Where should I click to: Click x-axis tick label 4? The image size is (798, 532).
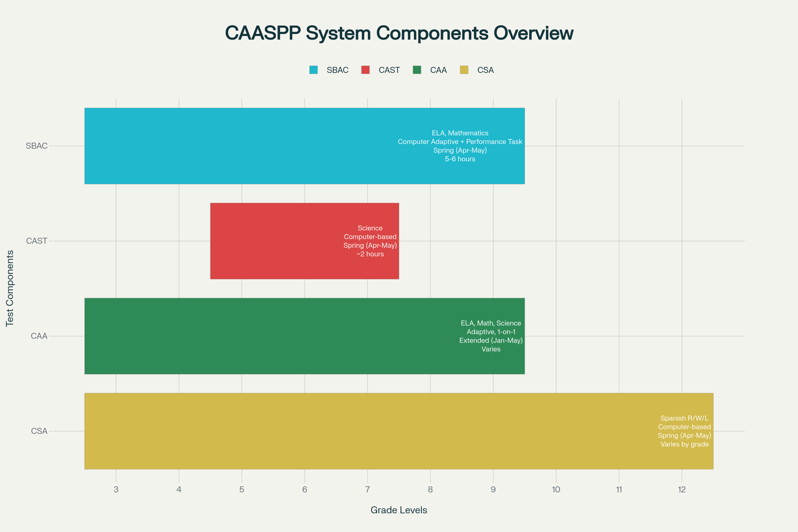(179, 490)
